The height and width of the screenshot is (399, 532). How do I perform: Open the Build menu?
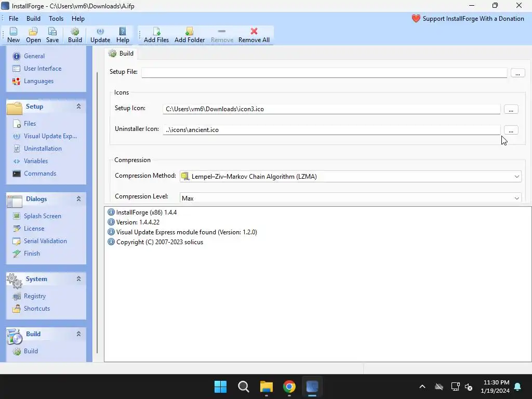33,19
